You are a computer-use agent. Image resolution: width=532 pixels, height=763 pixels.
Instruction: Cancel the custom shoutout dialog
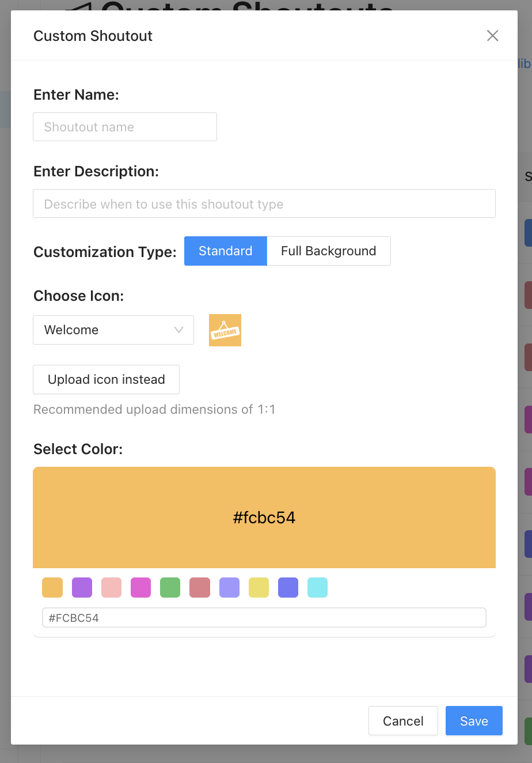click(403, 721)
